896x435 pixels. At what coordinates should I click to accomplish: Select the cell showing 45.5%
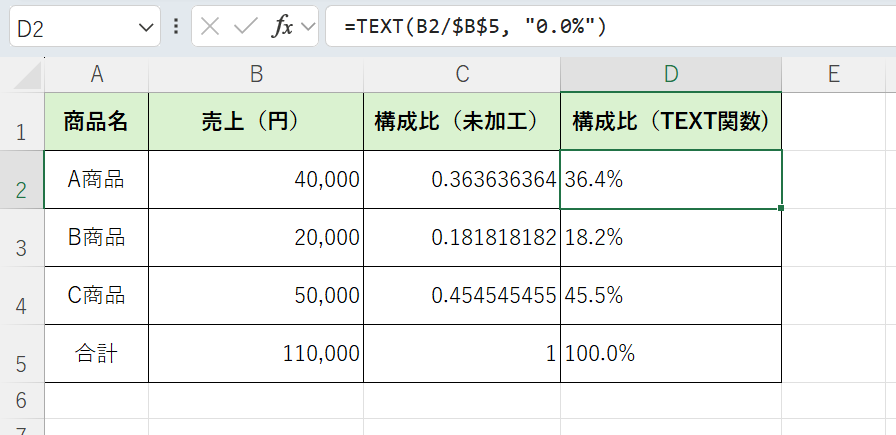[x=671, y=296]
